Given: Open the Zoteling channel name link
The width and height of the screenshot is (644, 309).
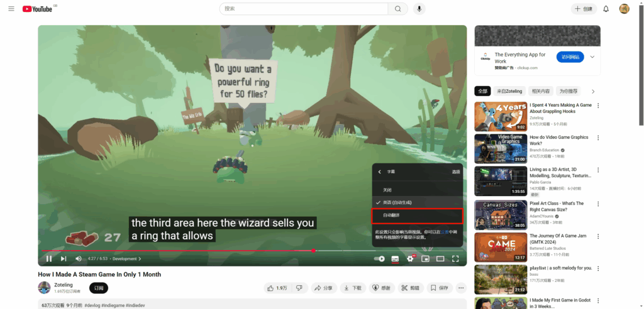Looking at the screenshot, I should tap(64, 285).
